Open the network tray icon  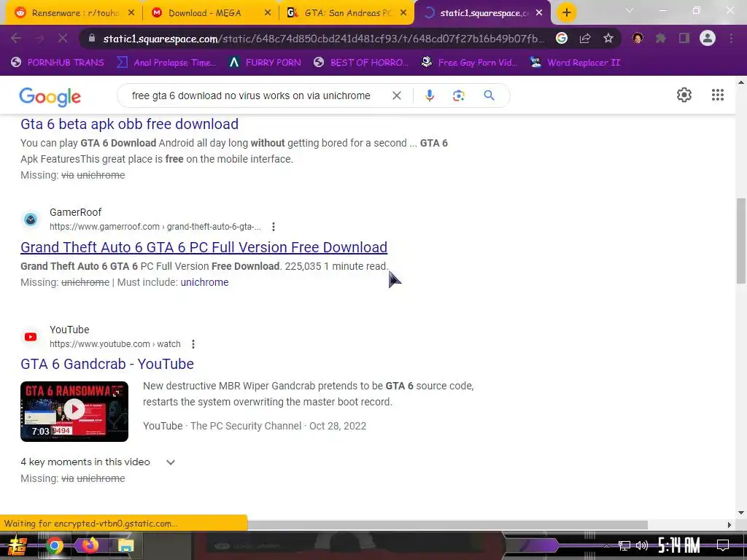point(624,545)
